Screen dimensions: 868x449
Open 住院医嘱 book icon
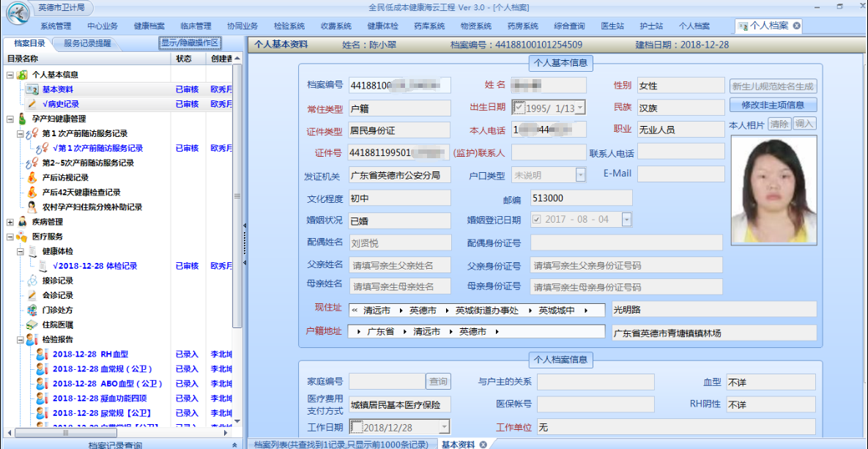(x=32, y=325)
